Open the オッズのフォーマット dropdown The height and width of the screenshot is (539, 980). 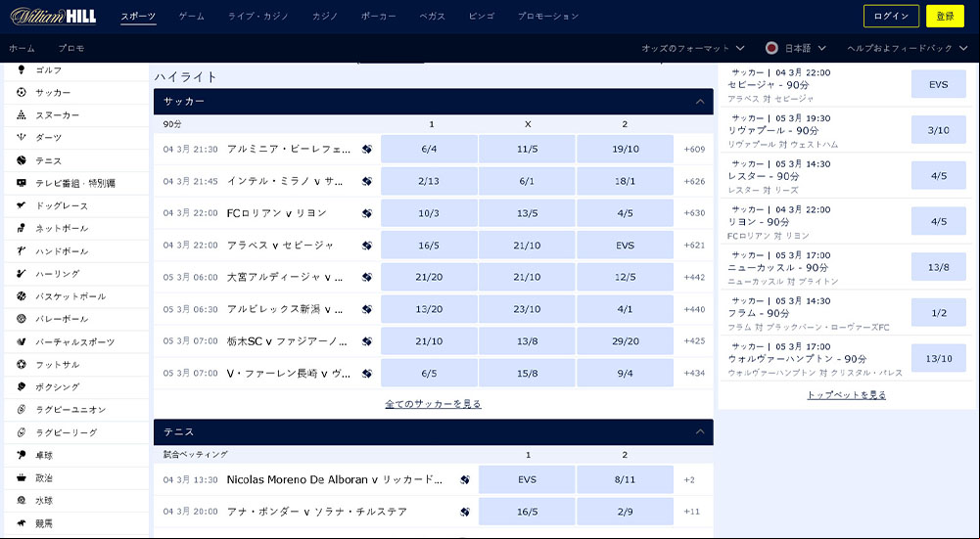(x=692, y=48)
